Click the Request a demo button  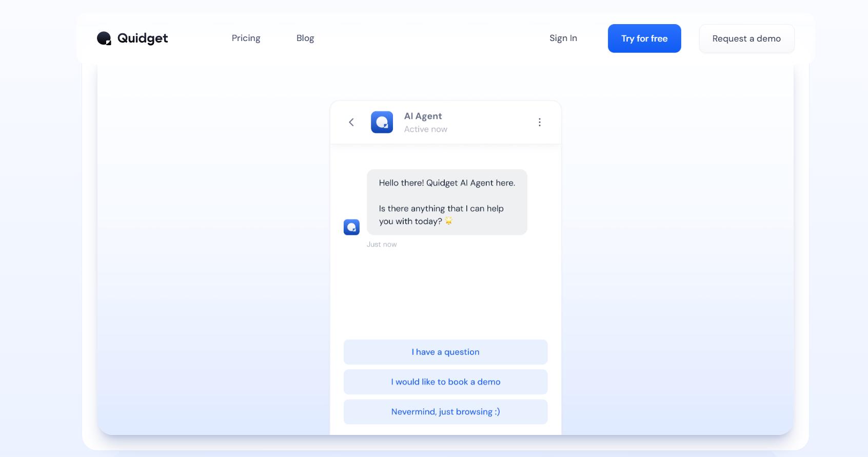click(x=746, y=39)
